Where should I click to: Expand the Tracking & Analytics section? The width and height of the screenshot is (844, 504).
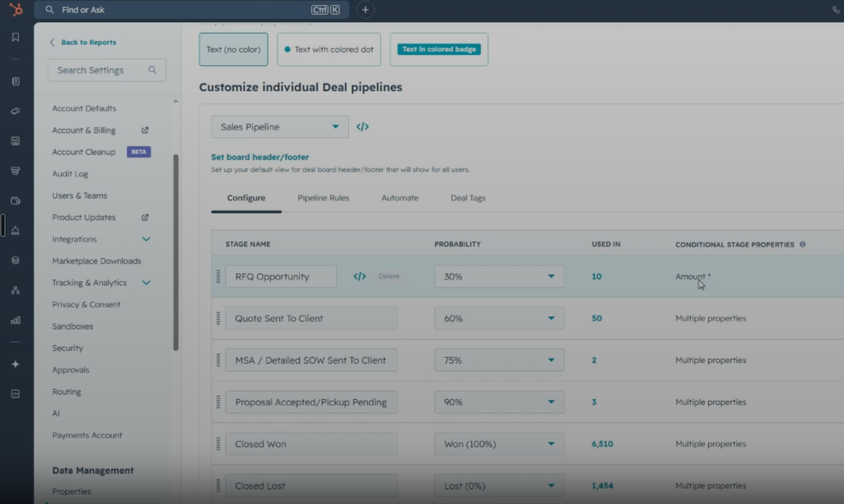pos(146,283)
